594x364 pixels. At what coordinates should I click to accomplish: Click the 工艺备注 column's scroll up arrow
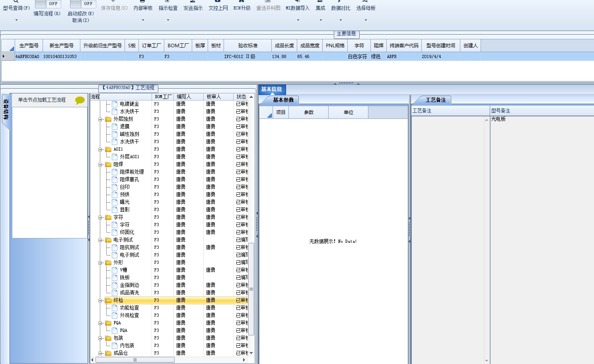tap(487, 120)
